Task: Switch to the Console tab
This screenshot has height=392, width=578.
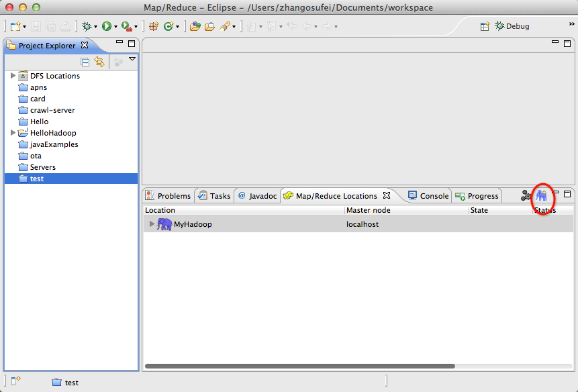Action: coord(428,195)
